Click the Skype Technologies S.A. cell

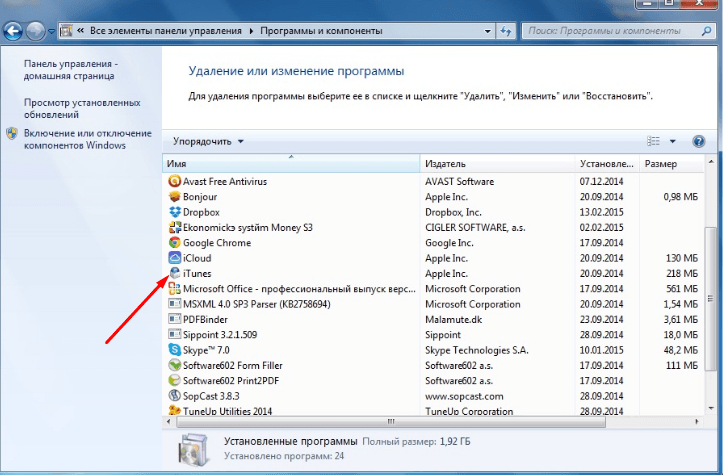coord(477,350)
